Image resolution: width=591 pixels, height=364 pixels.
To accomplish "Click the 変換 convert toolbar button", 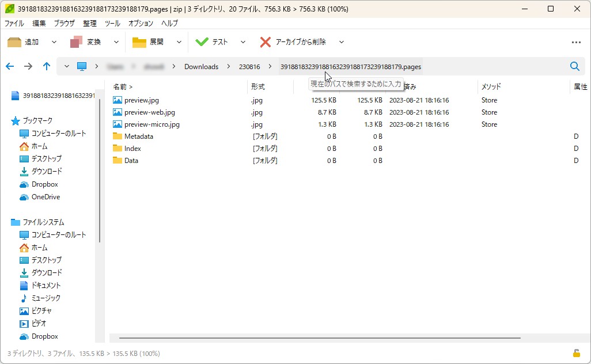I will 86,42.
